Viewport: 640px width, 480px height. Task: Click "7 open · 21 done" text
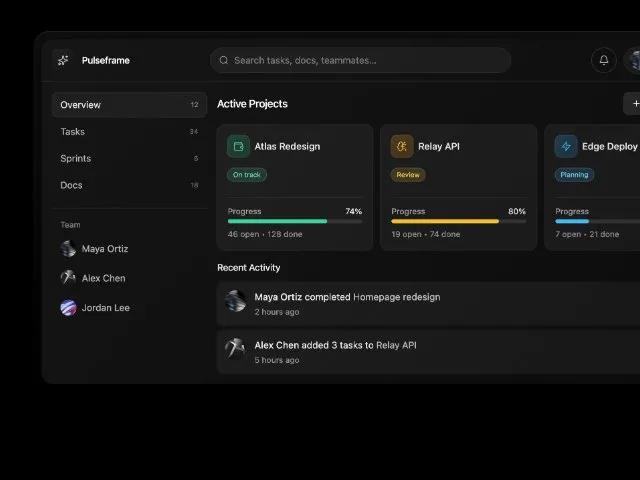click(x=587, y=234)
